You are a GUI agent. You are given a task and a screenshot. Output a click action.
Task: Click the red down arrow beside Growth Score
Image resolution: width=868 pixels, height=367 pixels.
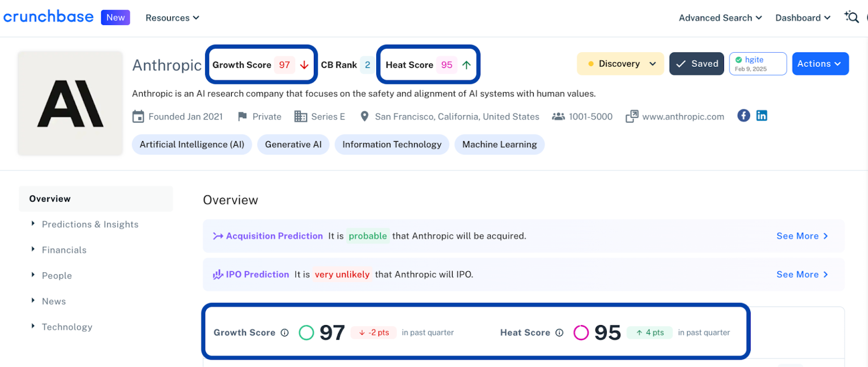tap(304, 65)
